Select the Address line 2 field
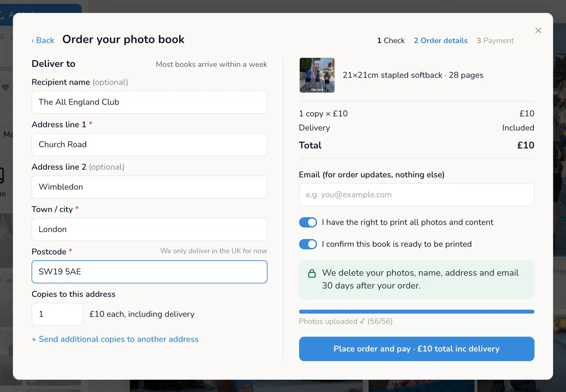Screen dimensions: 566x392 150,187
